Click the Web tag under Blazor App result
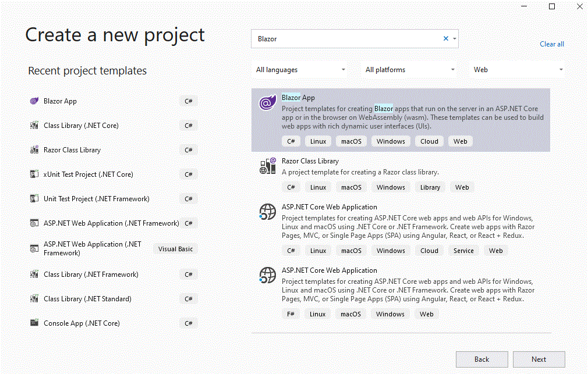 [460, 141]
